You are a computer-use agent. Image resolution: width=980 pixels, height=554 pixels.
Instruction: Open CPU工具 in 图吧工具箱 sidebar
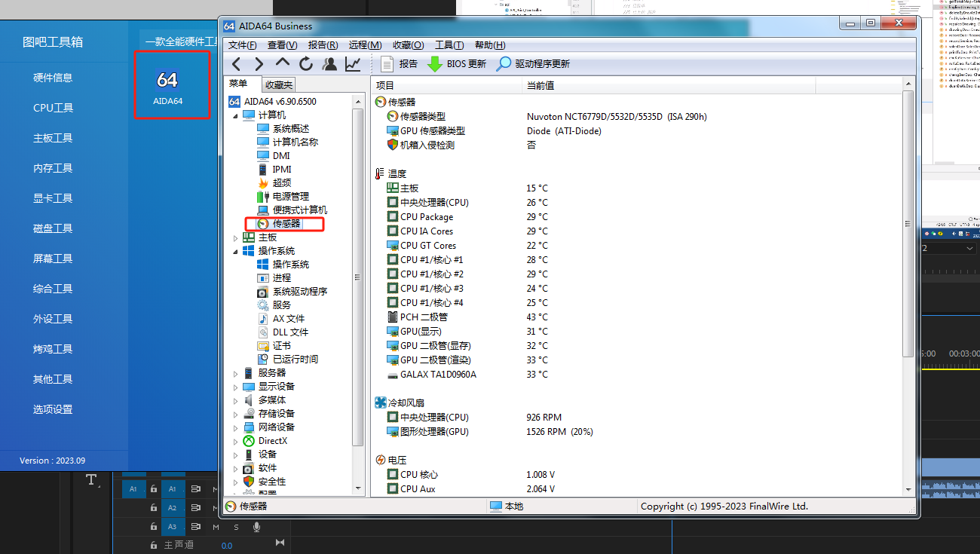pos(53,108)
